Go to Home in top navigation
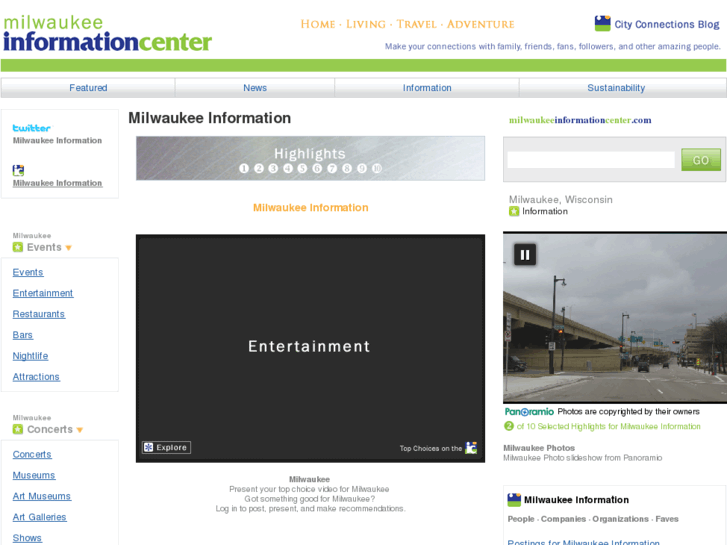The height and width of the screenshot is (545, 727). tap(318, 24)
